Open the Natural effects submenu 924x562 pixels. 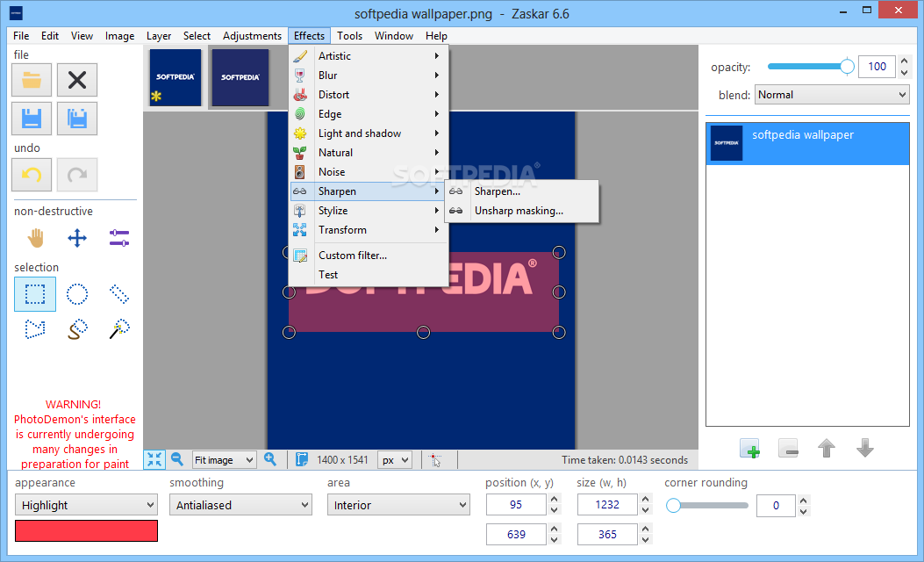coord(369,153)
